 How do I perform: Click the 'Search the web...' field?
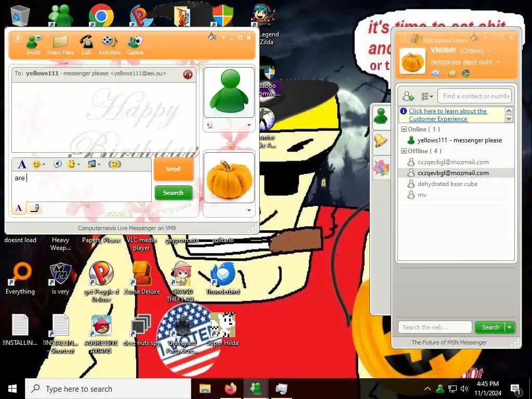(435, 327)
